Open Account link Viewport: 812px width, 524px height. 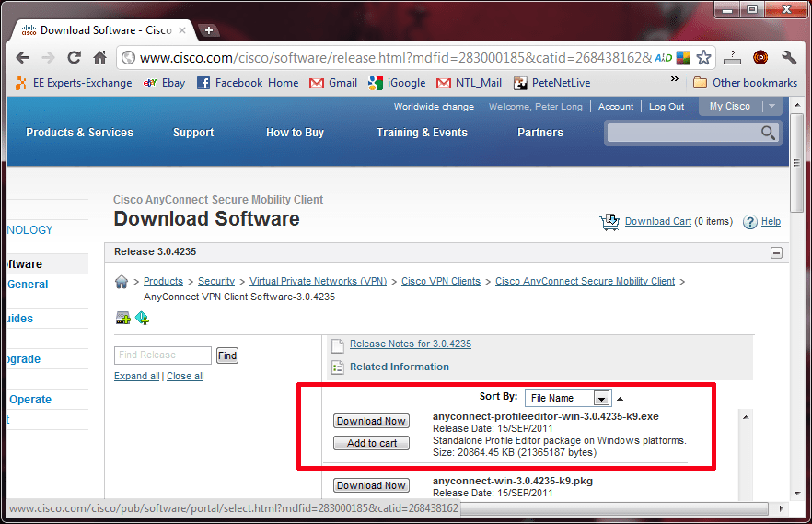point(616,107)
